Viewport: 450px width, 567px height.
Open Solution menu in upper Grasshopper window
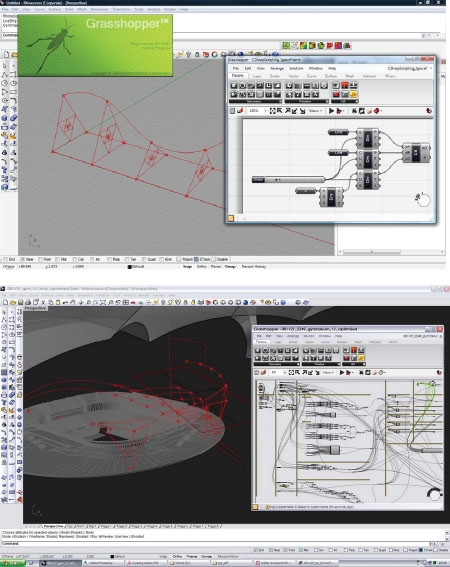point(296,68)
